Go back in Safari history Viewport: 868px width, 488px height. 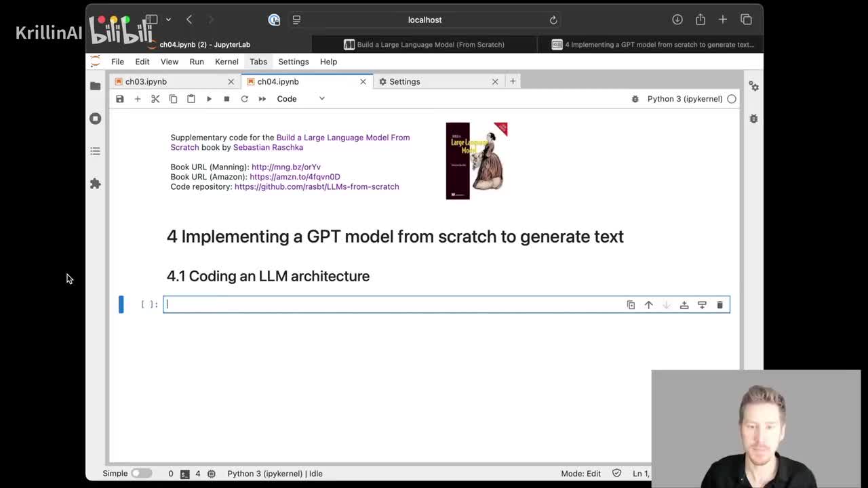pos(189,20)
